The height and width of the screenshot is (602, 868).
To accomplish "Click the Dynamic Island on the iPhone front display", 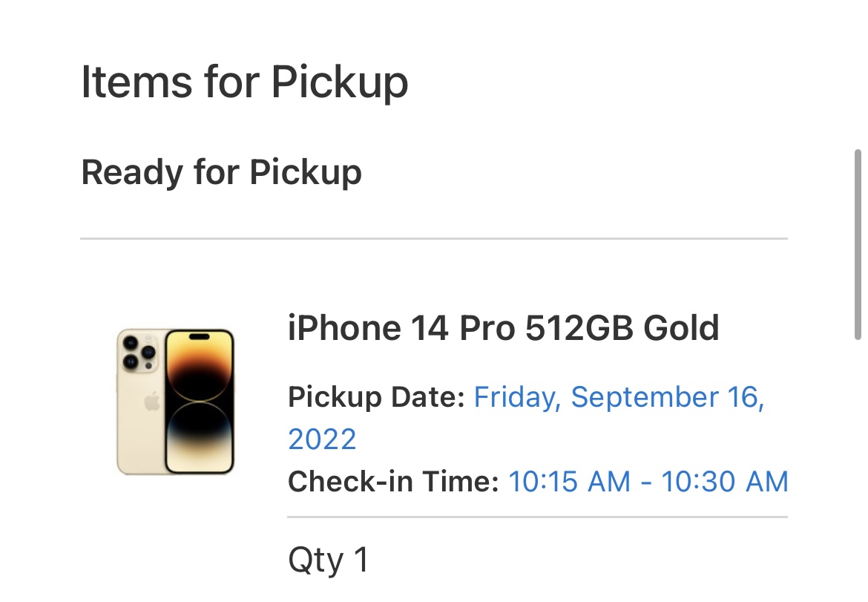I will click(200, 336).
